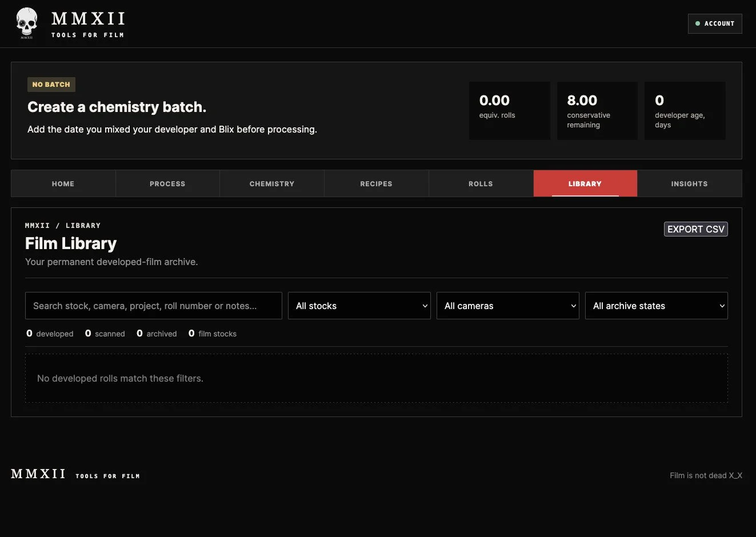Image resolution: width=756 pixels, height=537 pixels.
Task: Expand the All archive states dropdown
Action: 657,306
